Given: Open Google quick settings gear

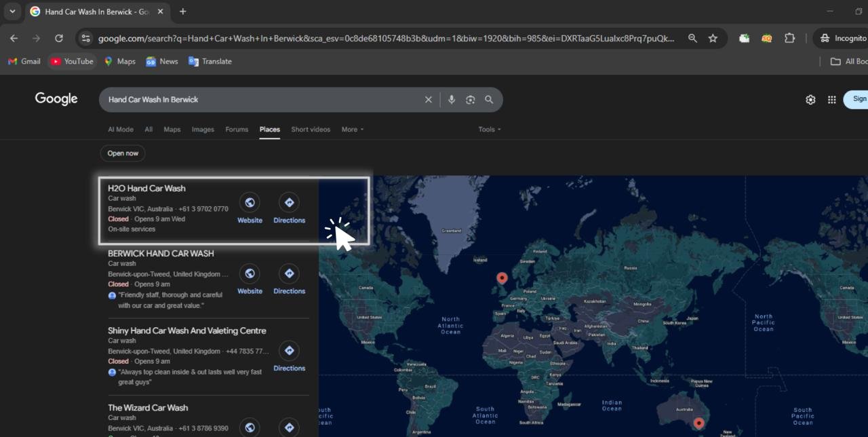Looking at the screenshot, I should tap(810, 100).
